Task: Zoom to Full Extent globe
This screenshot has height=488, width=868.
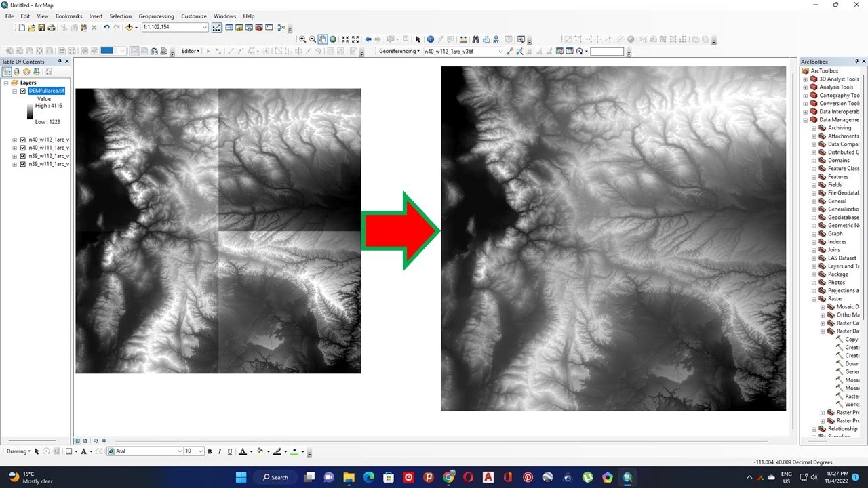Action: tap(333, 39)
